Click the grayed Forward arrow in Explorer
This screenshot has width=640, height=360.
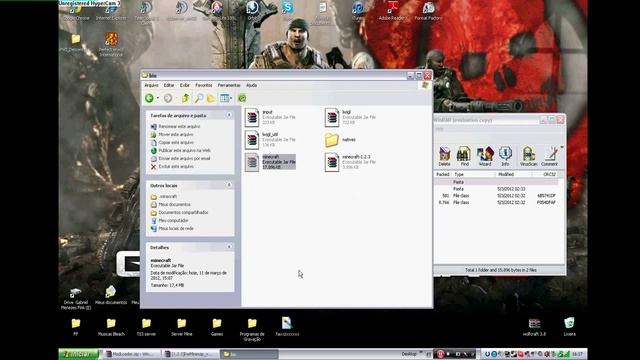tap(168, 98)
